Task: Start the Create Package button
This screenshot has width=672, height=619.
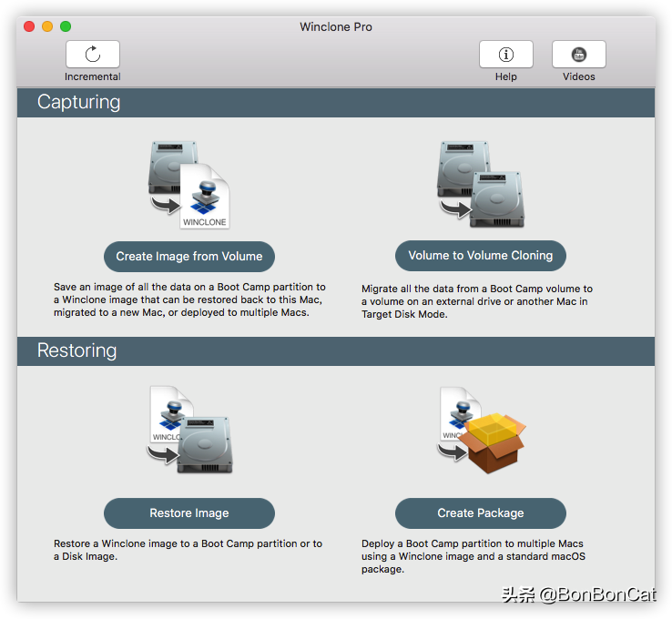Action: pyautogui.click(x=481, y=513)
